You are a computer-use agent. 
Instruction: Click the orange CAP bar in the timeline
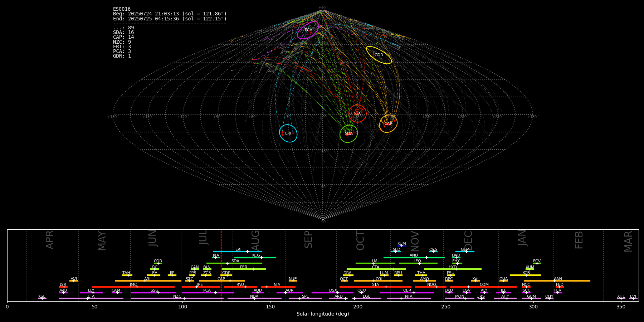[222, 281]
